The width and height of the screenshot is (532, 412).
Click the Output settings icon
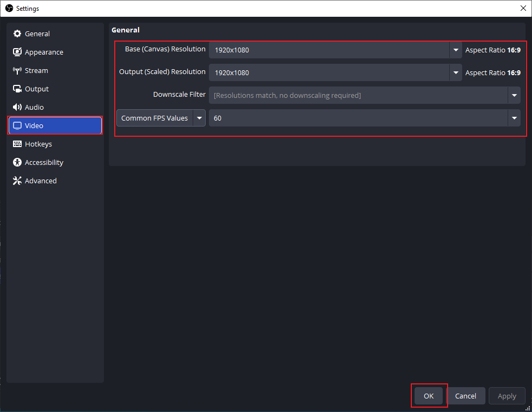point(17,89)
